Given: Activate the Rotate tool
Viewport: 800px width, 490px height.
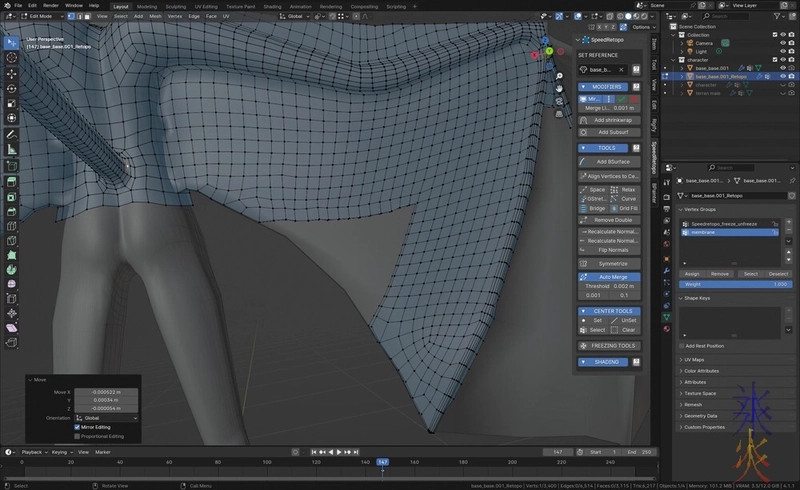Looking at the screenshot, I should click(11, 88).
